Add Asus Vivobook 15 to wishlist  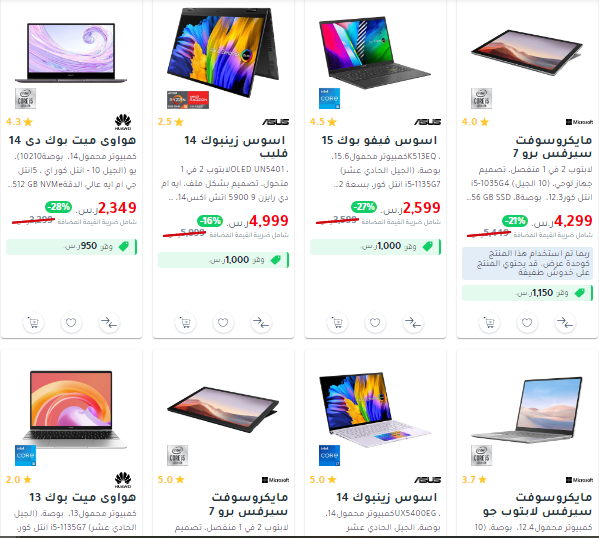[x=375, y=323]
